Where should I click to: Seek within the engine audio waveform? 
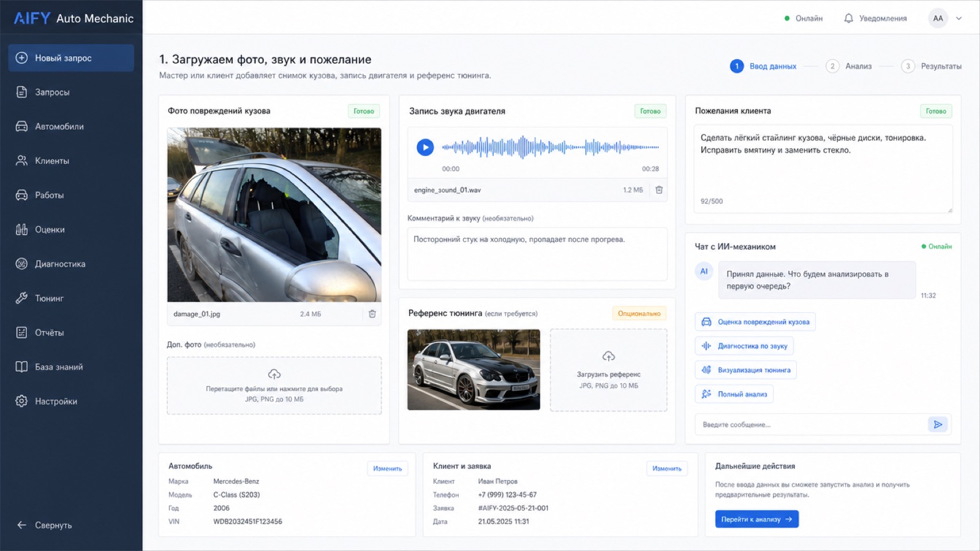[x=550, y=147]
